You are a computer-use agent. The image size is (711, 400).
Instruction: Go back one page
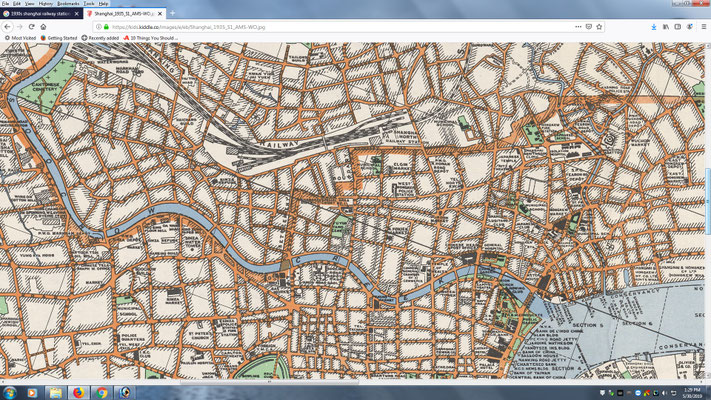tap(7, 27)
